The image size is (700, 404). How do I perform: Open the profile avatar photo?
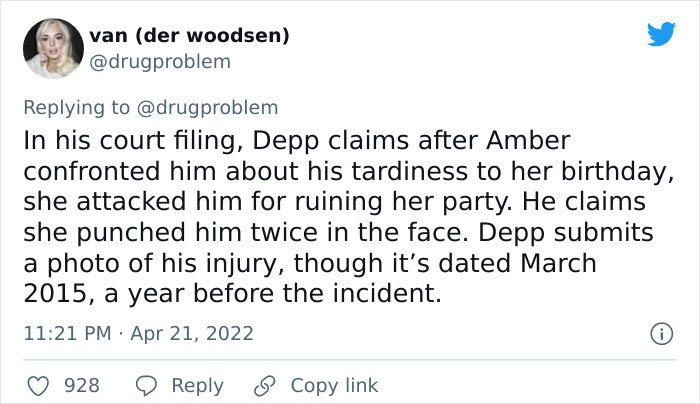coord(53,48)
